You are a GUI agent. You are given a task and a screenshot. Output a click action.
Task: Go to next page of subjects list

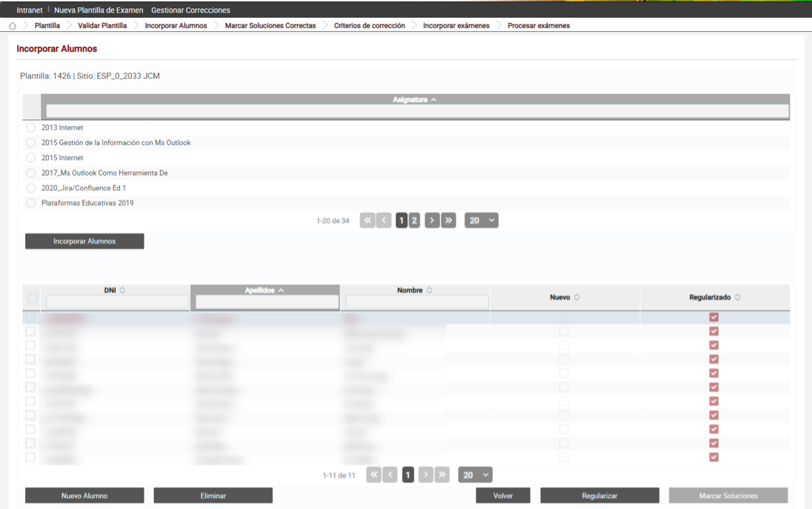click(432, 221)
